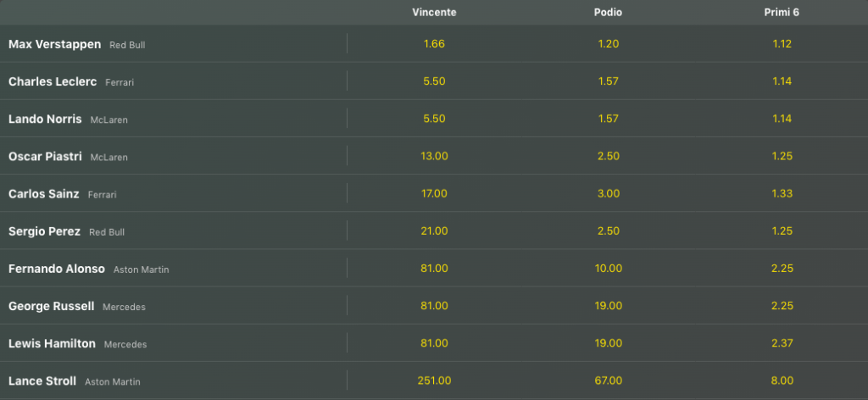Pick Max Verstappen Podio odds 1.20
Viewport: 868px width, 400px height.
(x=608, y=44)
